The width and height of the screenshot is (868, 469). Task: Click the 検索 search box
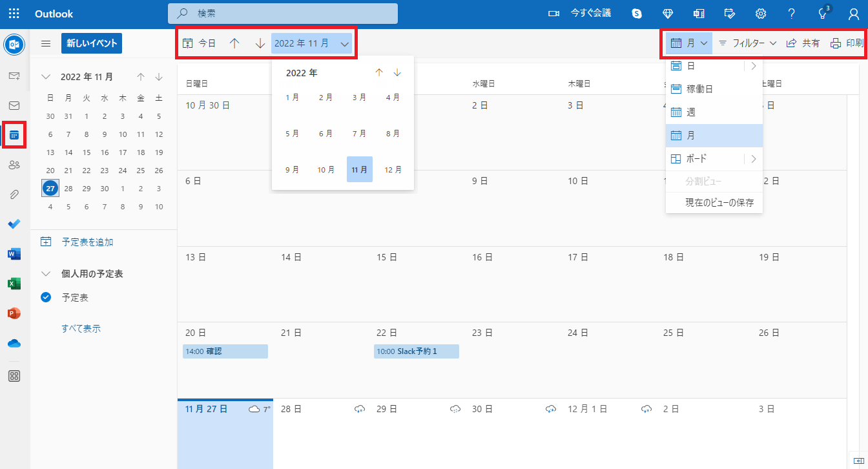(283, 14)
